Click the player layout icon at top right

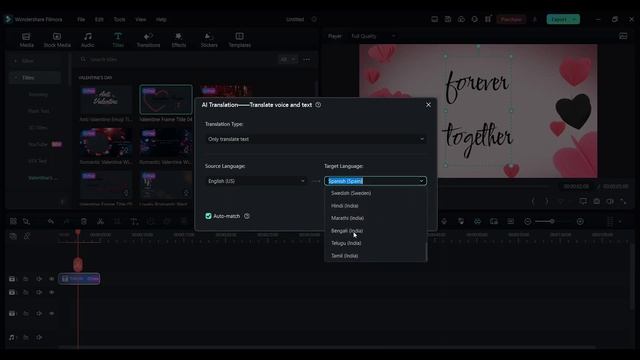pyautogui.click(x=623, y=36)
